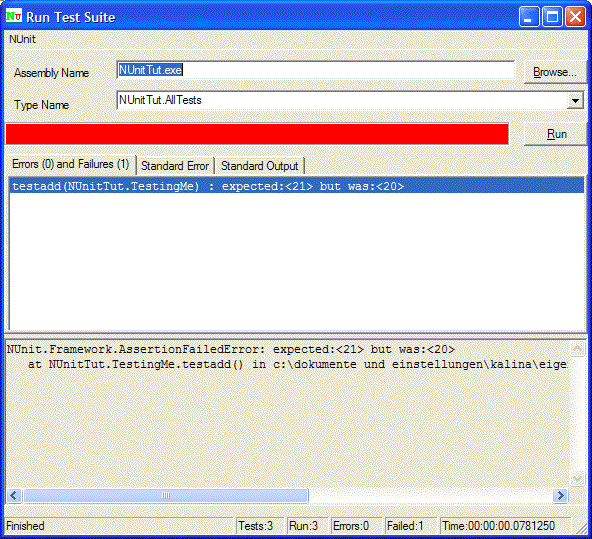
Task: Click the vertical scrollbar down arrow
Action: pyautogui.click(x=577, y=479)
